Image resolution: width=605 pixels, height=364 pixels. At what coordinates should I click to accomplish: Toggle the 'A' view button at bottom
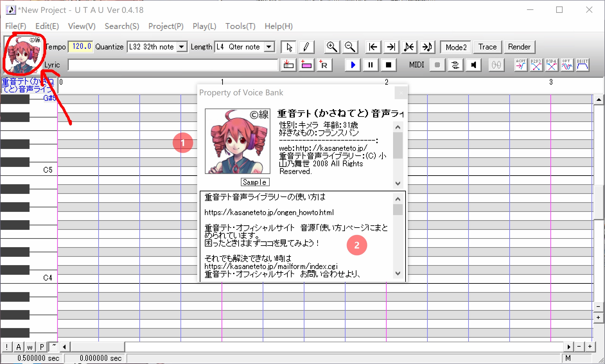(x=19, y=347)
